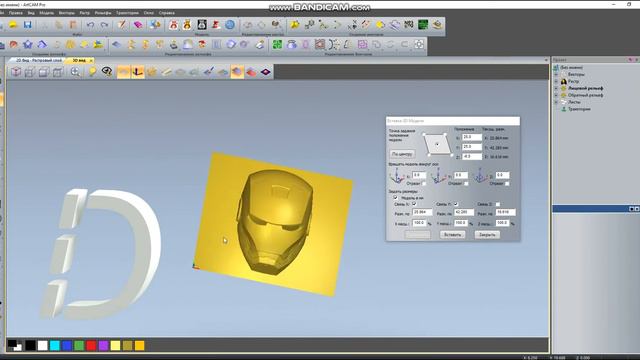Click the Z axis rotation icon in dialog

(480, 176)
